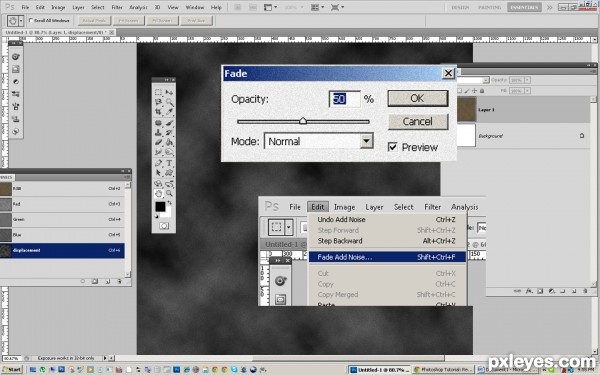600x375 pixels.
Task: Select the Custom Shape tool
Action: (x=169, y=173)
